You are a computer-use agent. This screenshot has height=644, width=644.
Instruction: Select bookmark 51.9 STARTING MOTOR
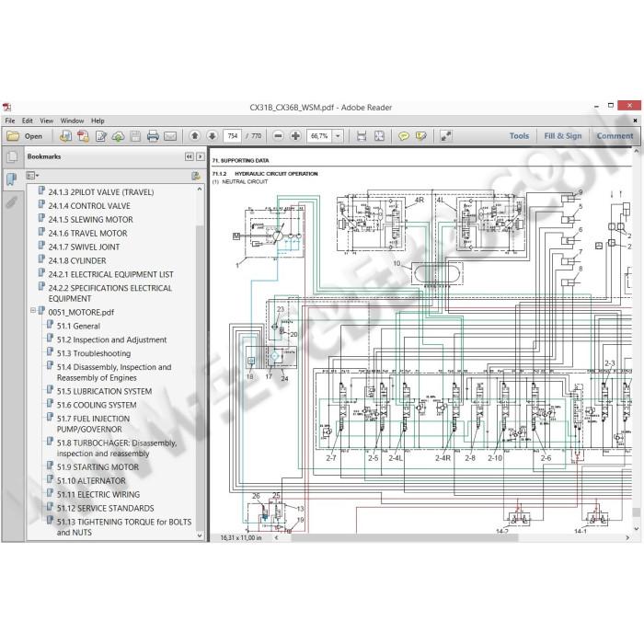tap(98, 467)
